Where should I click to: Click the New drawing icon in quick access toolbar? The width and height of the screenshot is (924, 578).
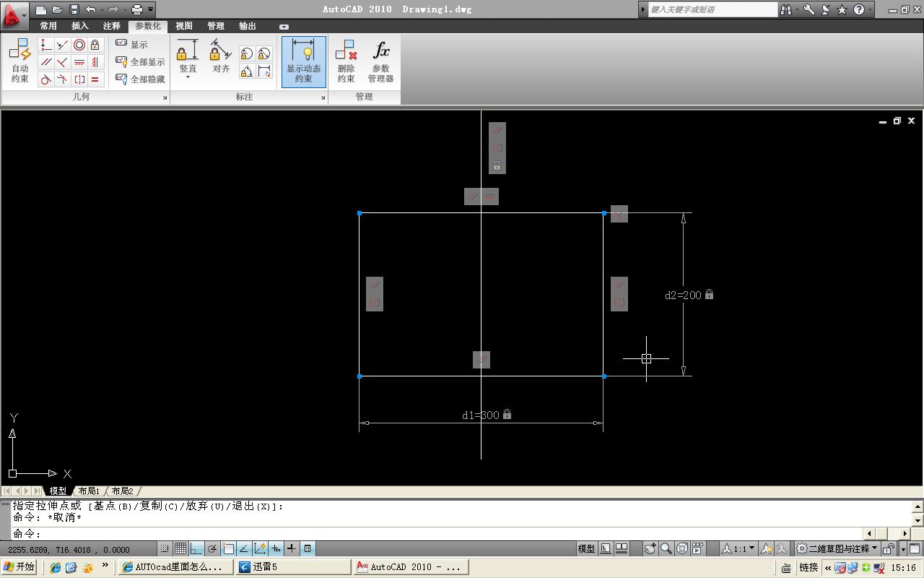[x=41, y=9]
